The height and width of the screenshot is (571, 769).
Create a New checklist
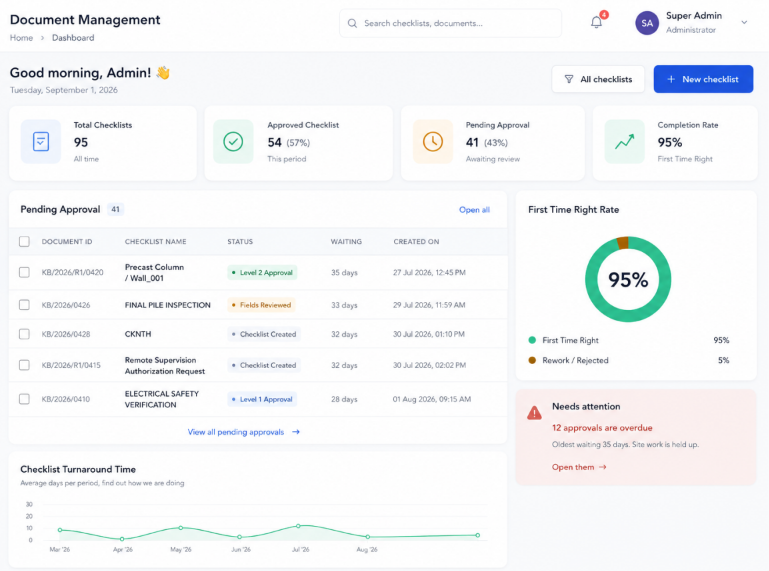tap(703, 79)
